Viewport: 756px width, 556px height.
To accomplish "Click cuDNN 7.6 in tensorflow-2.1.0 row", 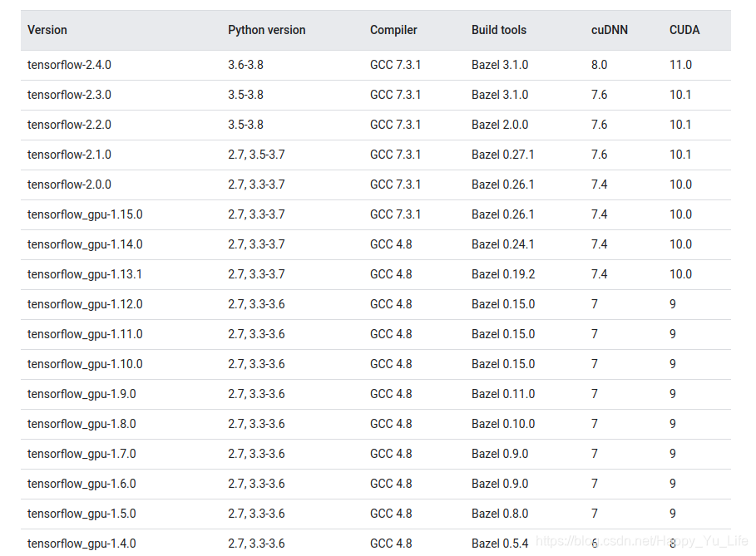I will pos(599,155).
